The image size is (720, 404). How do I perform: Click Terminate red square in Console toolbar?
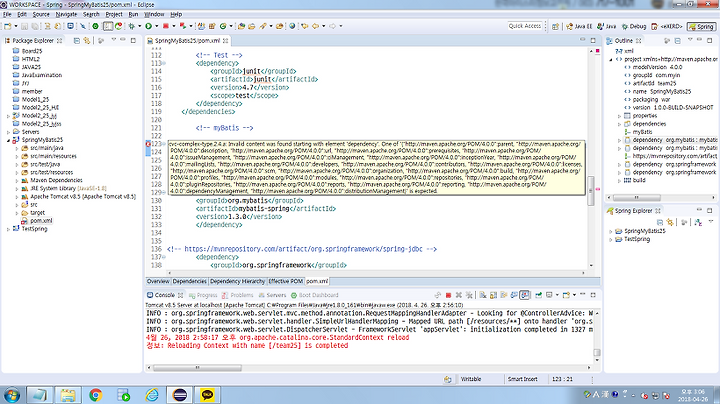point(448,295)
